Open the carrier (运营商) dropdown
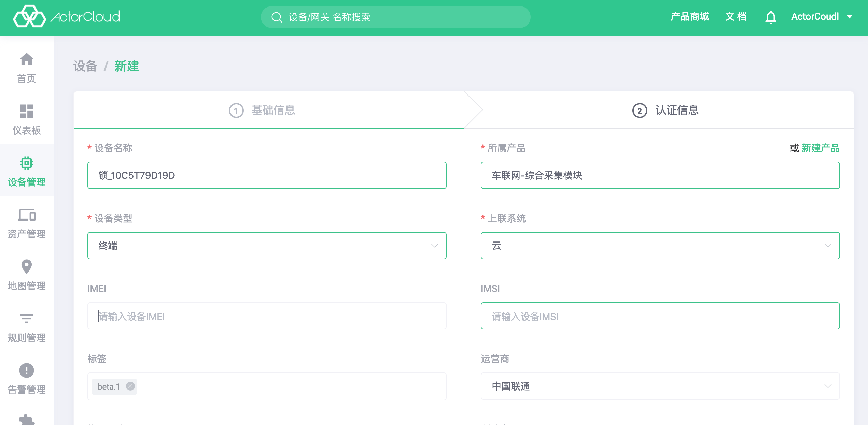 click(828, 386)
